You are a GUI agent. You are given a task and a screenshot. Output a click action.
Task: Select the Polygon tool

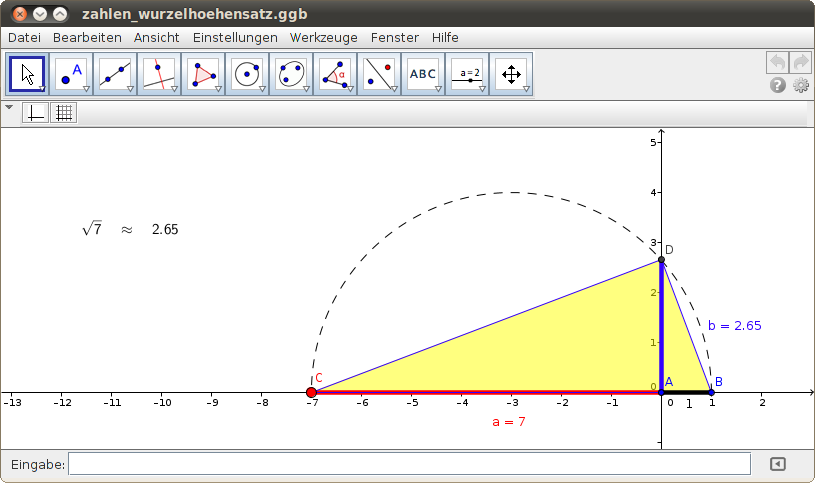click(x=203, y=74)
